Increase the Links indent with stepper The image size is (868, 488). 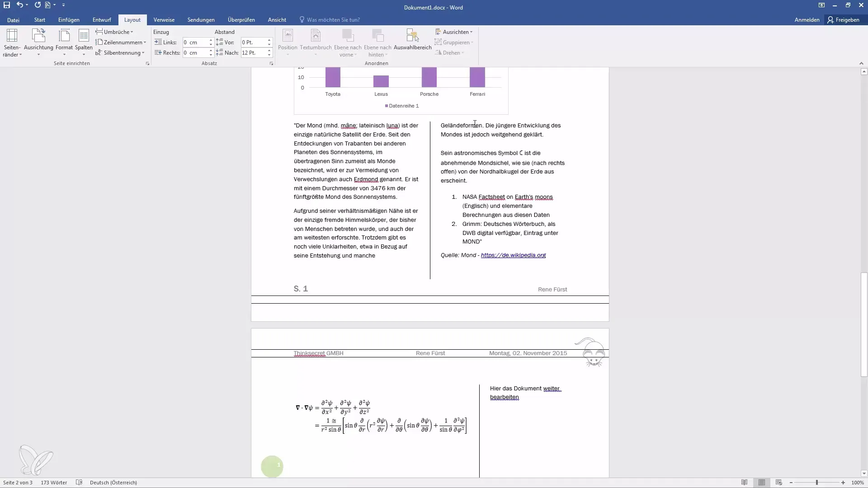pos(211,40)
